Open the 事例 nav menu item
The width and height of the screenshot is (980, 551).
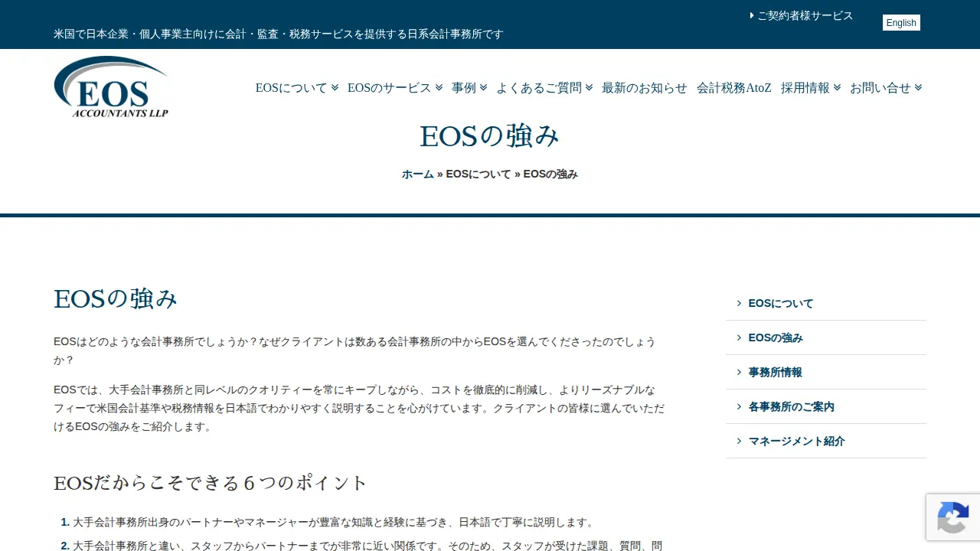tap(464, 88)
